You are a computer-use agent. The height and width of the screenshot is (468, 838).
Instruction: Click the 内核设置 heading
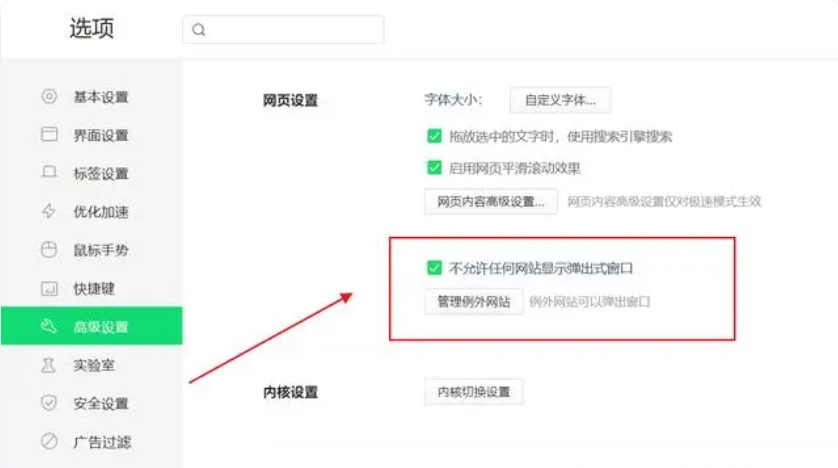[290, 392]
